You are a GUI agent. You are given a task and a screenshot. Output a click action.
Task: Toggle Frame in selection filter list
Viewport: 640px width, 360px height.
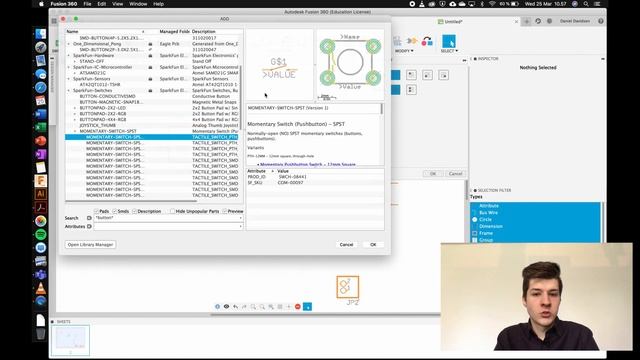pos(486,233)
